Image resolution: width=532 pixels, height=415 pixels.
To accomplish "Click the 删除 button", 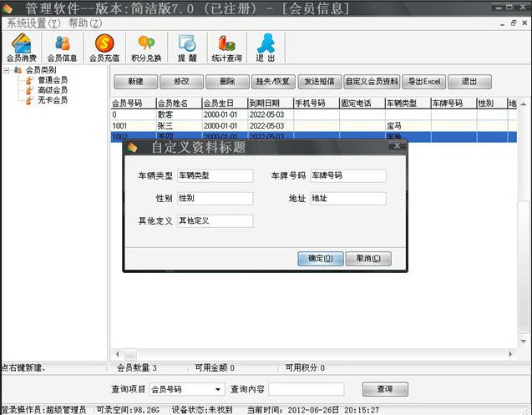I will [x=227, y=82].
